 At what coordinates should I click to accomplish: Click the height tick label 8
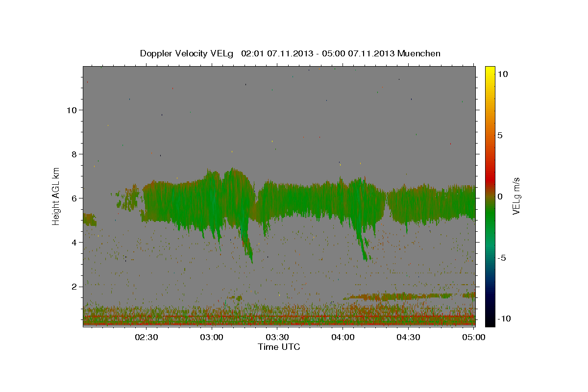point(74,154)
